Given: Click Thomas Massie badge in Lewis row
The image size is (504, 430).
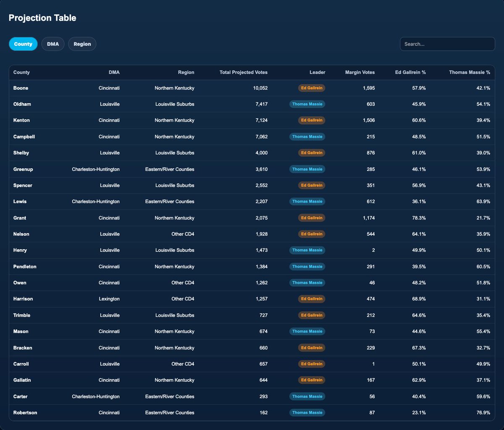Looking at the screenshot, I should pos(307,201).
